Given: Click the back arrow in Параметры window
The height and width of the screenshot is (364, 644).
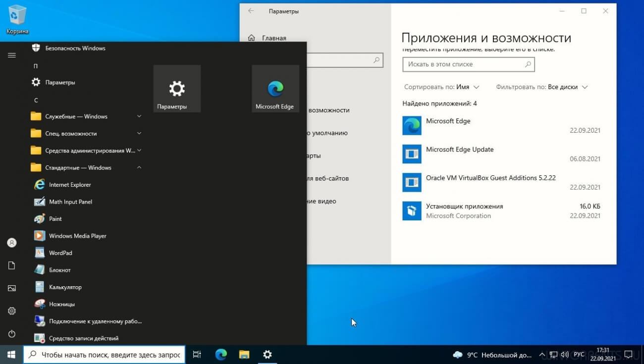Looking at the screenshot, I should click(251, 11).
